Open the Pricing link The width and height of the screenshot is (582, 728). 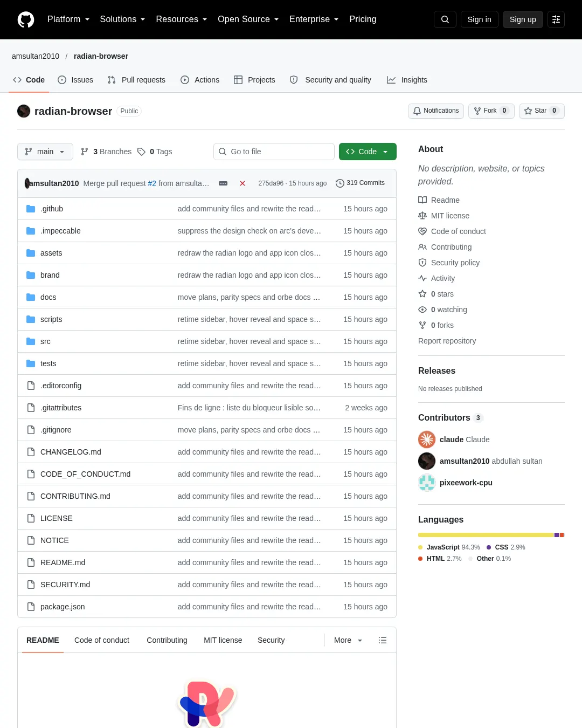pyautogui.click(x=363, y=19)
